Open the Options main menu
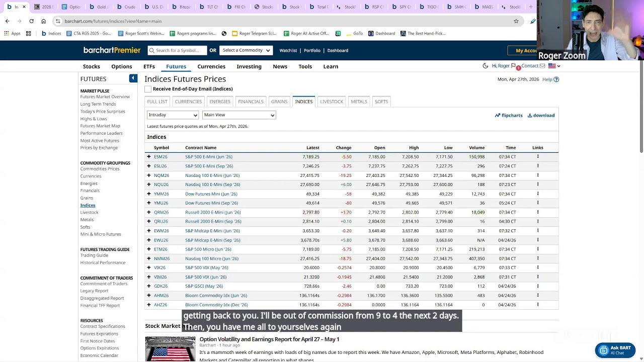Screen dimensions: 644x362 (122, 66)
